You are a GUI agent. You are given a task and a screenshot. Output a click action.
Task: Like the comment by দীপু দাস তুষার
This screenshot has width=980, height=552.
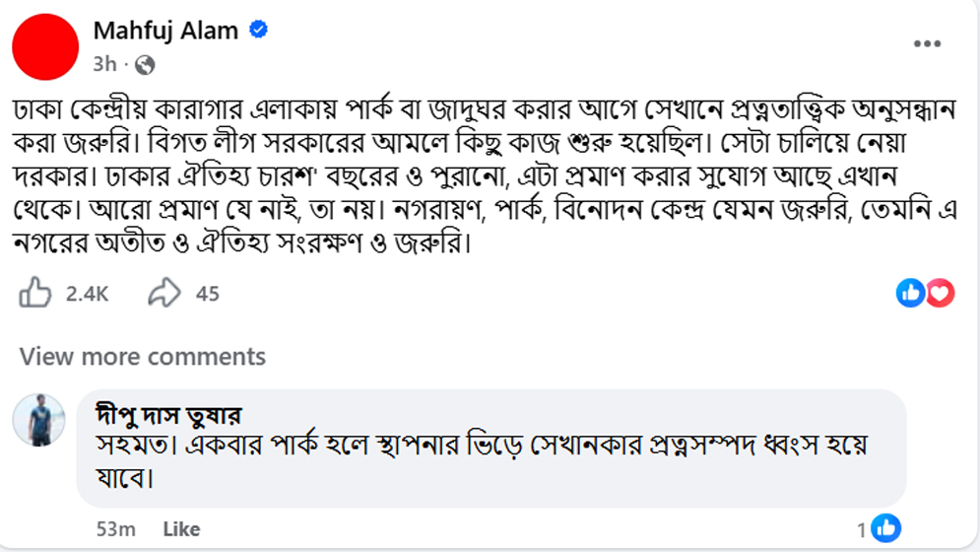coord(181,529)
